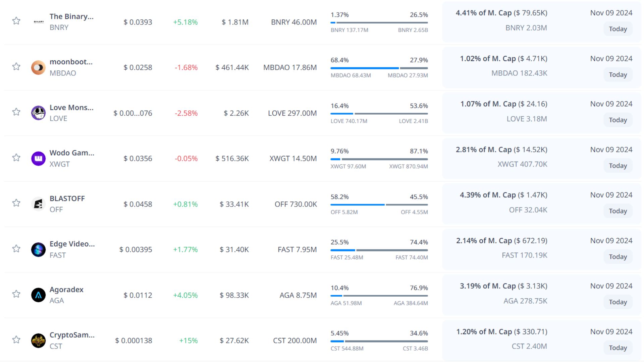Click the Agoradex AGA logo icon
The width and height of the screenshot is (644, 362).
click(x=38, y=295)
